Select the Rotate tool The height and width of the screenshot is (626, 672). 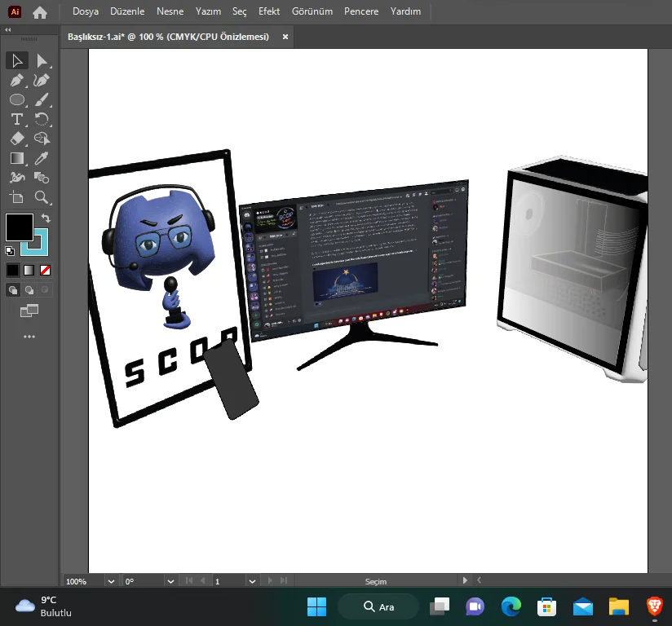click(42, 119)
